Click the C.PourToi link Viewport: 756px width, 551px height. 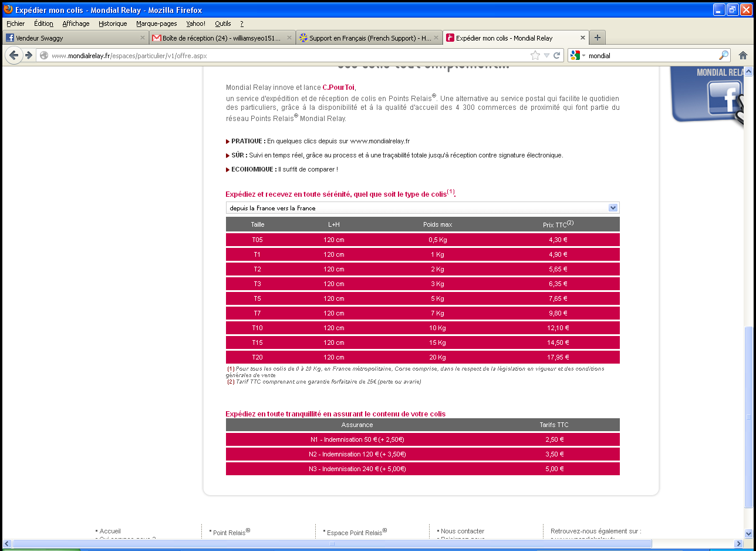(x=339, y=87)
